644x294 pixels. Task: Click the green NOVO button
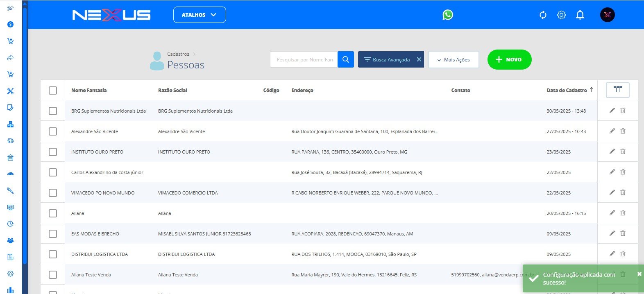click(509, 60)
